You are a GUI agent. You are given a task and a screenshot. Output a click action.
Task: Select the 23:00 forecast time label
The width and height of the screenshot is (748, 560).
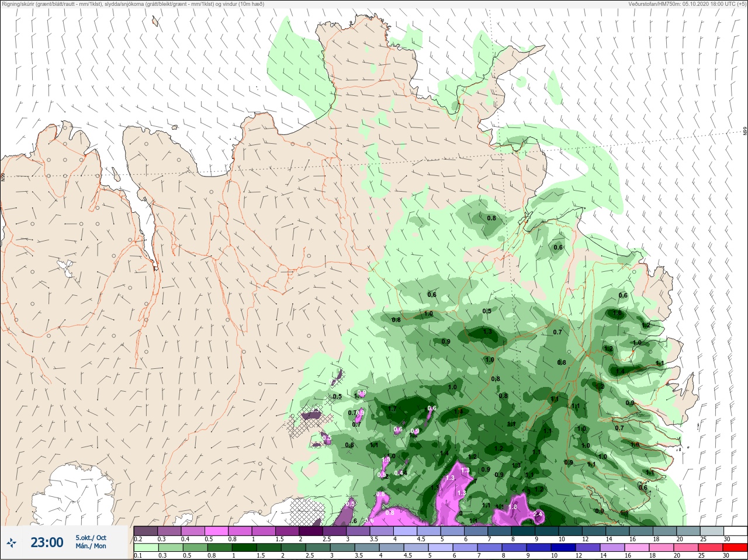click(47, 542)
